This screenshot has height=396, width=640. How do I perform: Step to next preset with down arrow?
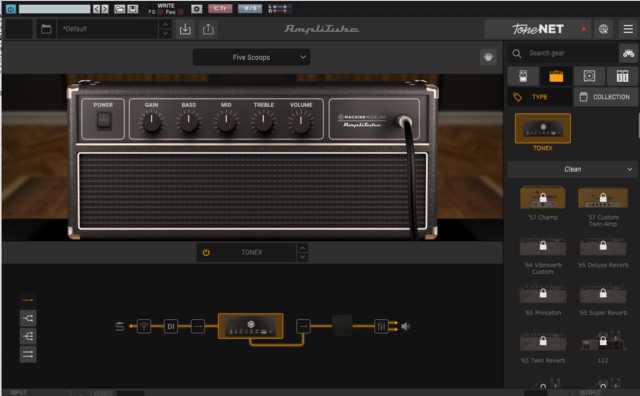[165, 33]
